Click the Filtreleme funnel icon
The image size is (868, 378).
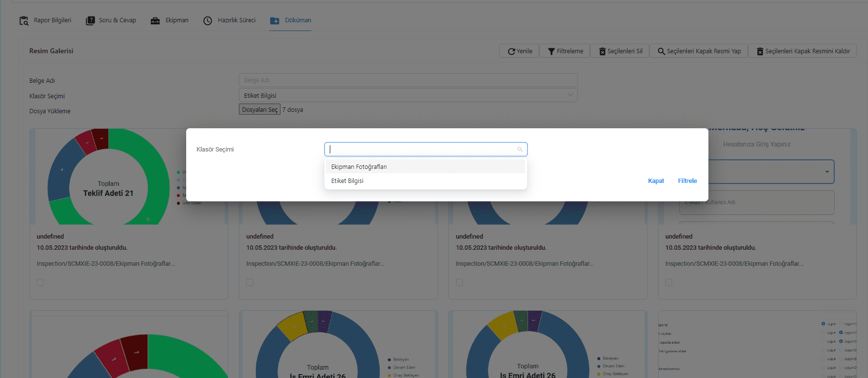[551, 51]
